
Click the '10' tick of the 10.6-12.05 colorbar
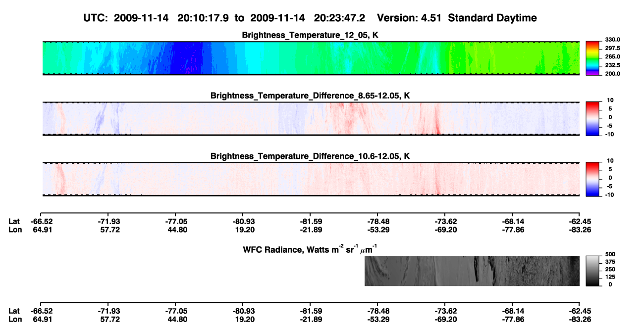click(x=610, y=161)
